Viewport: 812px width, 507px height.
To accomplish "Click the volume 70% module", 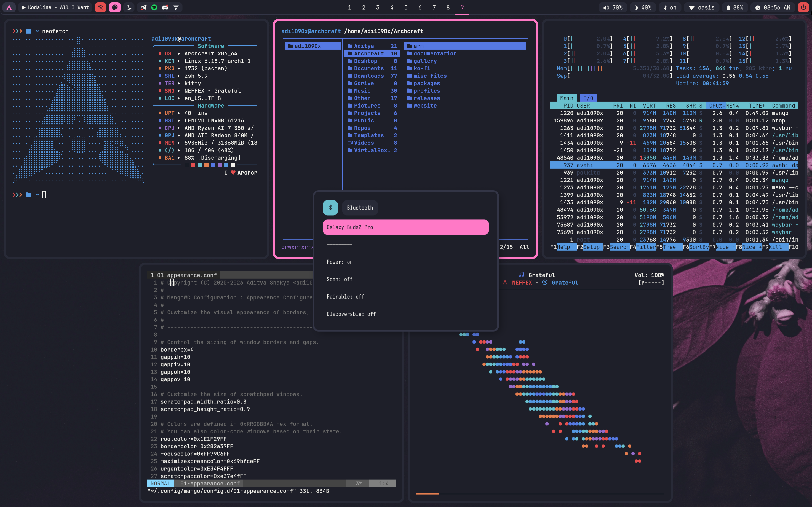I will point(613,7).
